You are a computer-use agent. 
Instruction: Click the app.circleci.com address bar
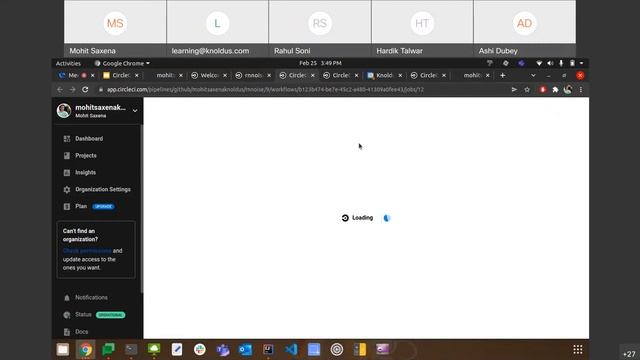click(265, 89)
